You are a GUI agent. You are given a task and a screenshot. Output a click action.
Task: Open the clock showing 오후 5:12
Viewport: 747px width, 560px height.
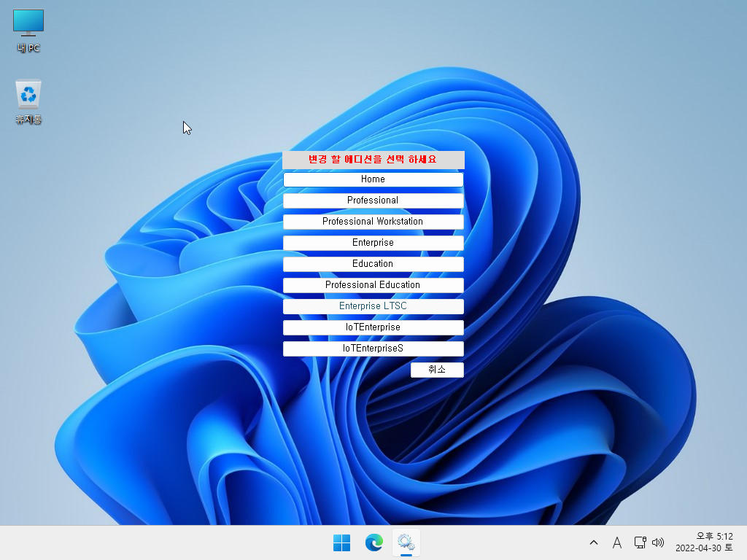704,542
